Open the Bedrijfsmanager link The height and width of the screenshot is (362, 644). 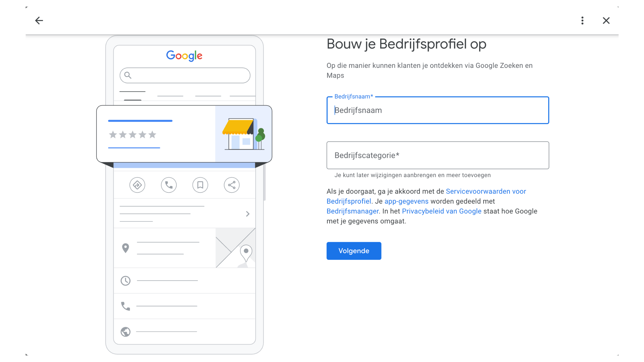coord(352,211)
